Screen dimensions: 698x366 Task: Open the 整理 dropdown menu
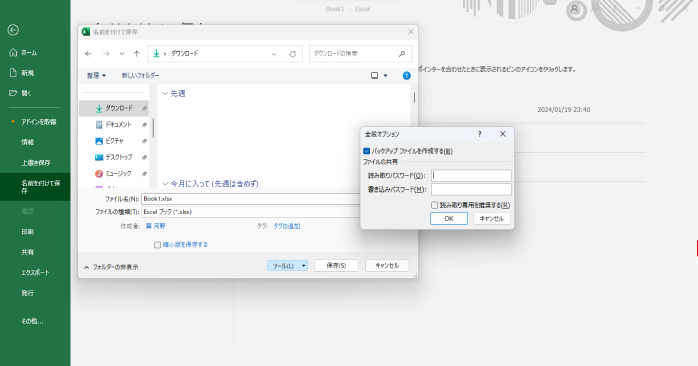(96, 76)
